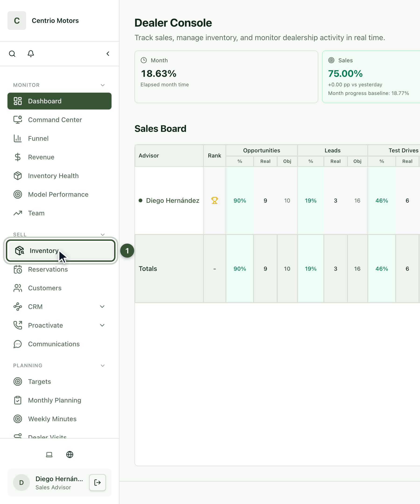The image size is (420, 504).
Task: Go to Team page
Action: tap(59, 213)
